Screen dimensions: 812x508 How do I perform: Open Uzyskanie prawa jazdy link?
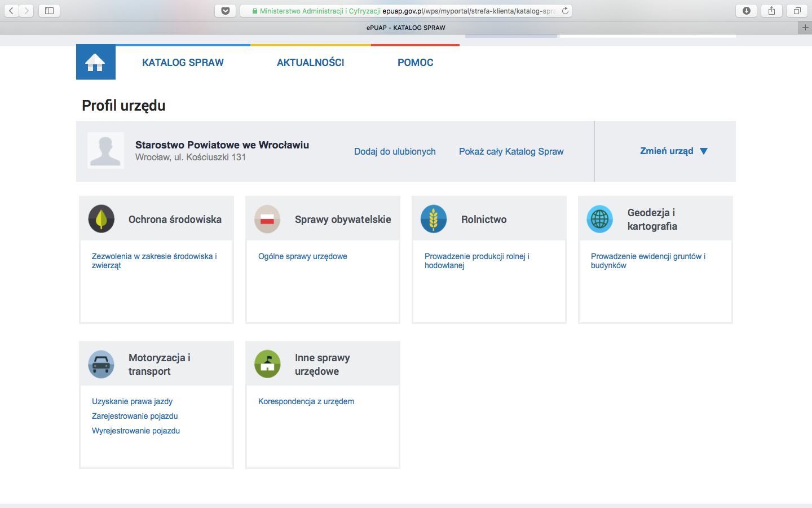132,401
